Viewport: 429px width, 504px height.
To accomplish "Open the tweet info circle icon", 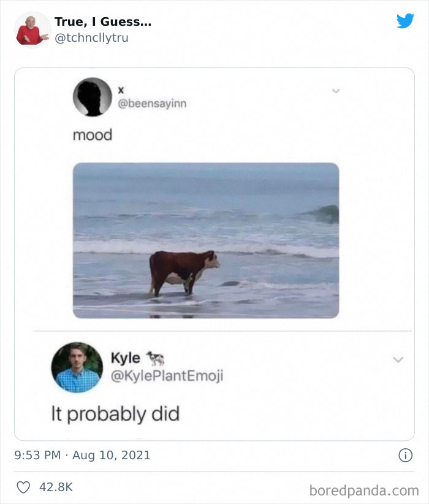I will (405, 455).
